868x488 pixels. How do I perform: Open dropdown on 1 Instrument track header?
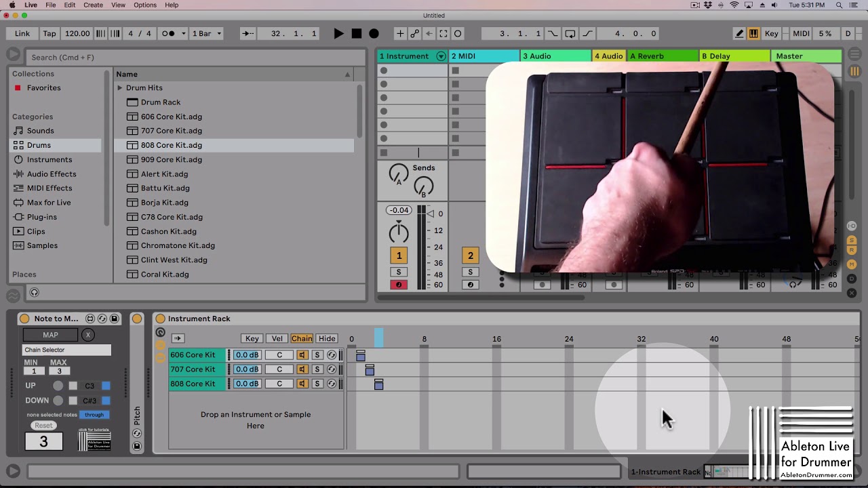441,56
